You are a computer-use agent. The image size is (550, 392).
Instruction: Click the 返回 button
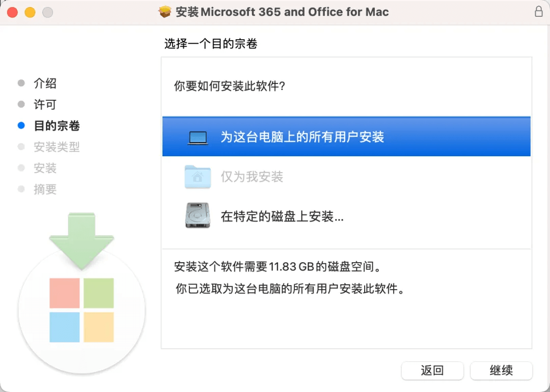[432, 370]
